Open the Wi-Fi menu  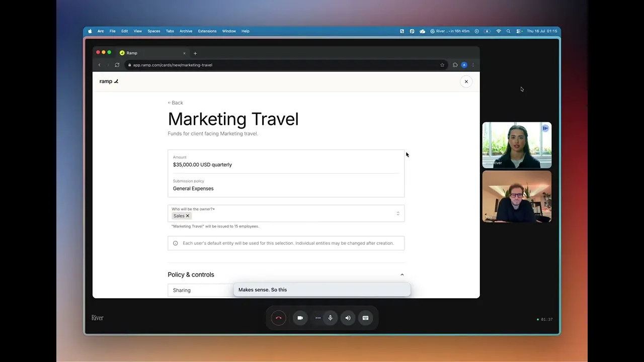pyautogui.click(x=499, y=31)
